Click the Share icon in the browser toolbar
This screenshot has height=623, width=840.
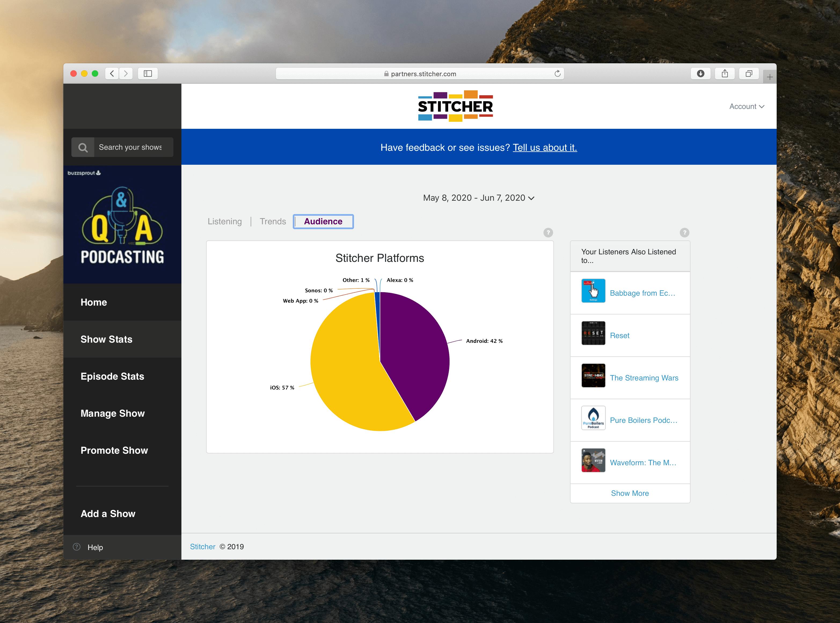(725, 74)
